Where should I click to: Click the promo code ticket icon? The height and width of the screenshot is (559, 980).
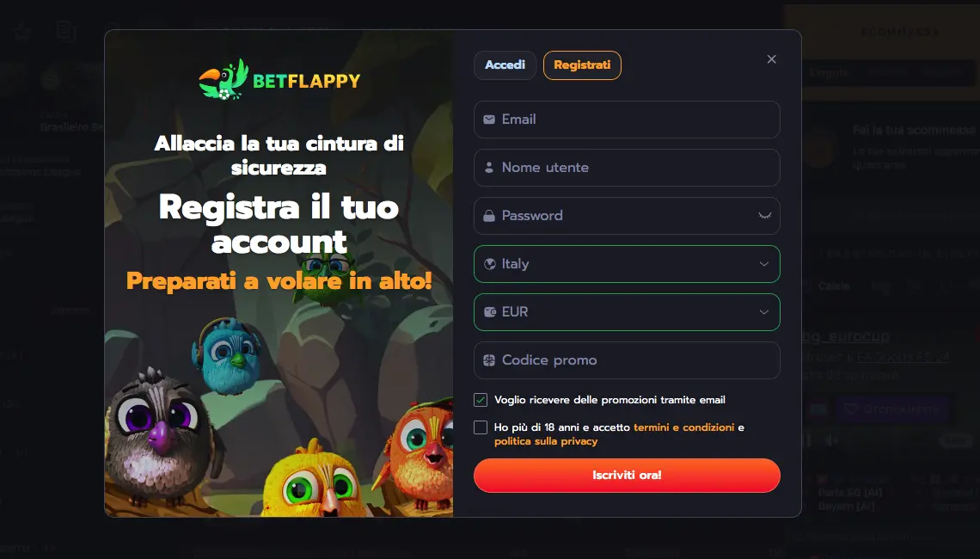489,360
